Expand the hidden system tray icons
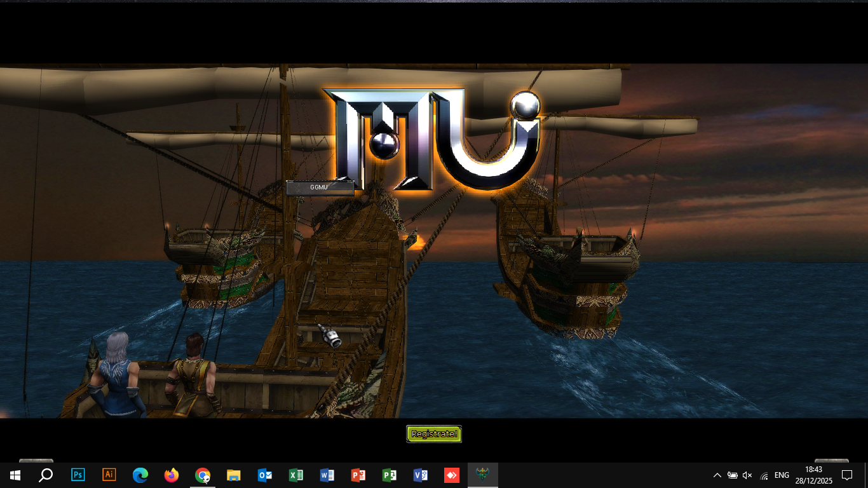 pyautogui.click(x=717, y=475)
